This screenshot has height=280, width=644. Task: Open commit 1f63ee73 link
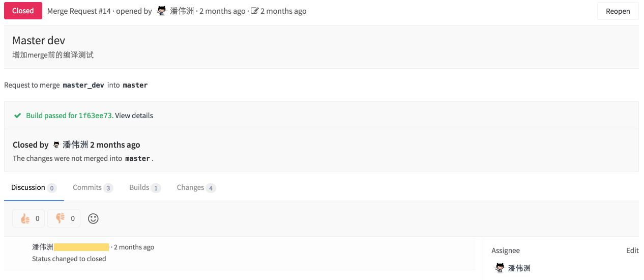pos(95,116)
